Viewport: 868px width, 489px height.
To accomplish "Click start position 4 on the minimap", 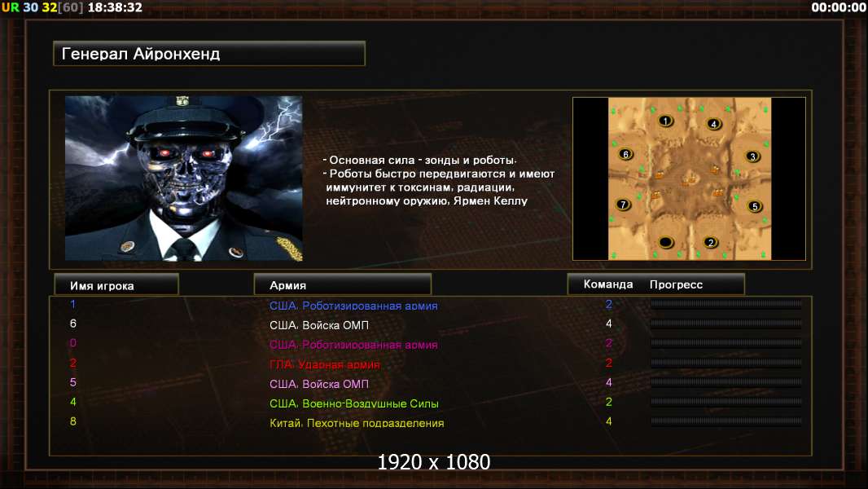I will click(714, 124).
